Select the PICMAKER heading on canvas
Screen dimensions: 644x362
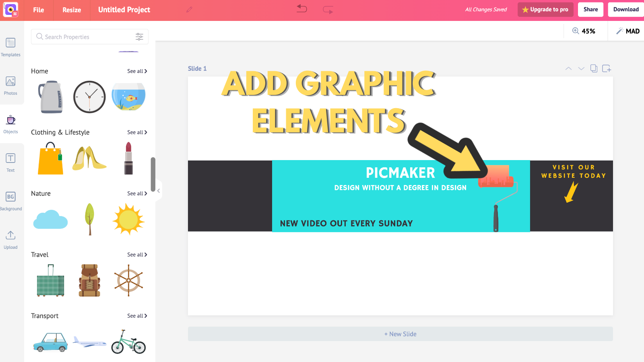pyautogui.click(x=400, y=173)
